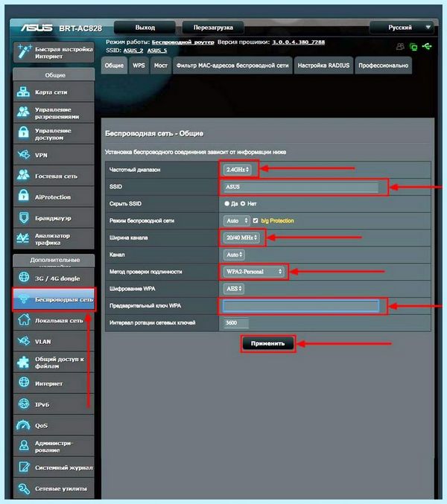Open the VPN sidebar icon
Image resolution: width=447 pixels, height=504 pixels.
[24, 155]
